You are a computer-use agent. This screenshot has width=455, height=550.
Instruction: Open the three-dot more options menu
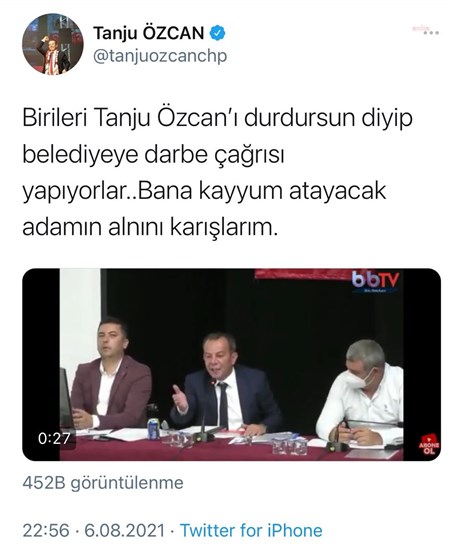point(430,33)
